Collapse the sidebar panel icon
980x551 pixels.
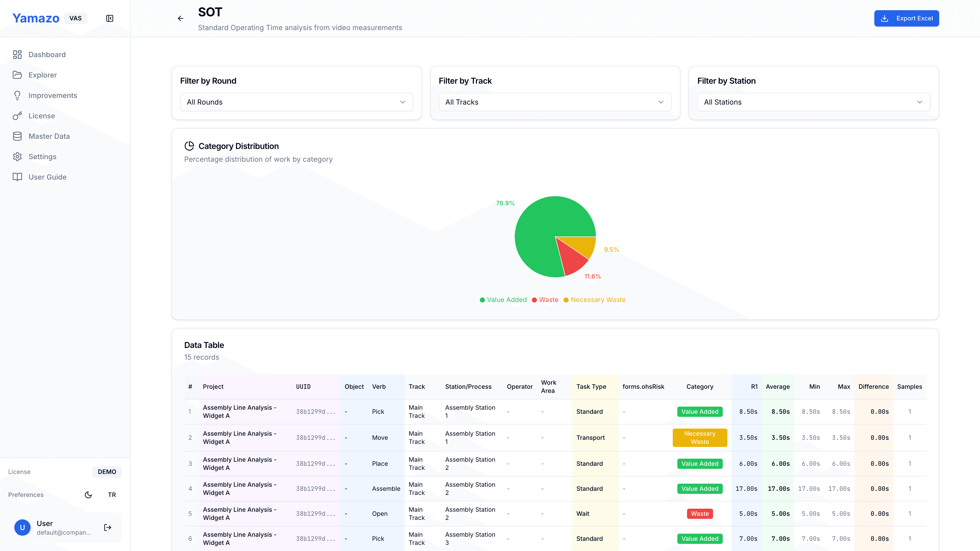(x=109, y=18)
